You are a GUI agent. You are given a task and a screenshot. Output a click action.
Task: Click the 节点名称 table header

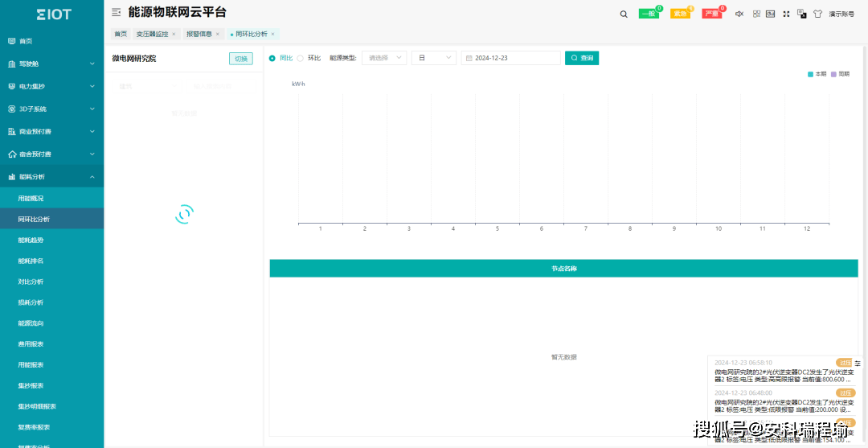tap(563, 269)
